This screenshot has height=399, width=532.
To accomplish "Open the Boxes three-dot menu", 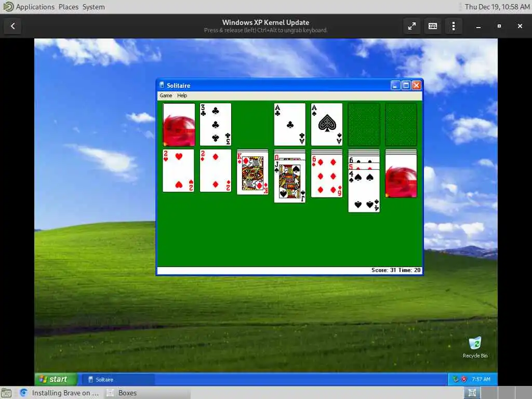I will click(454, 26).
